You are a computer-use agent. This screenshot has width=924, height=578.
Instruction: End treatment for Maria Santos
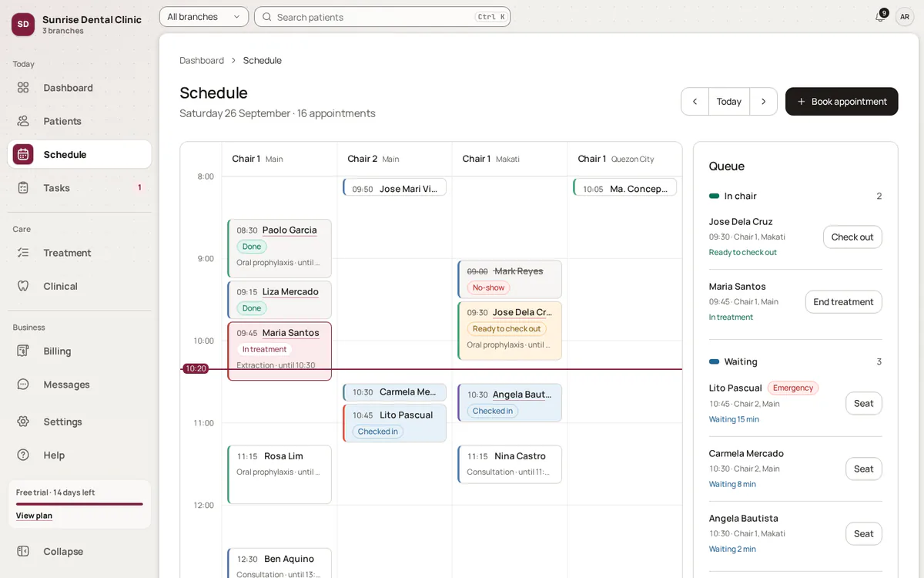click(x=843, y=302)
